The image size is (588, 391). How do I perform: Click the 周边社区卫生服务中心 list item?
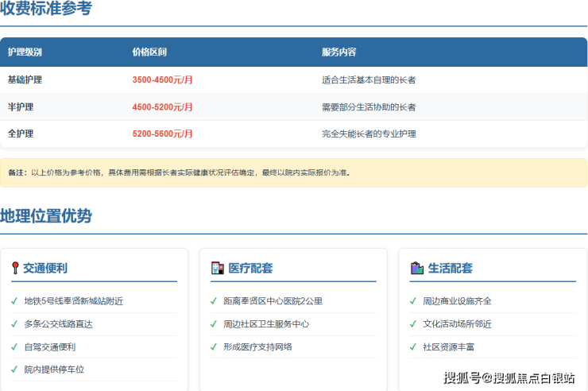coord(266,324)
